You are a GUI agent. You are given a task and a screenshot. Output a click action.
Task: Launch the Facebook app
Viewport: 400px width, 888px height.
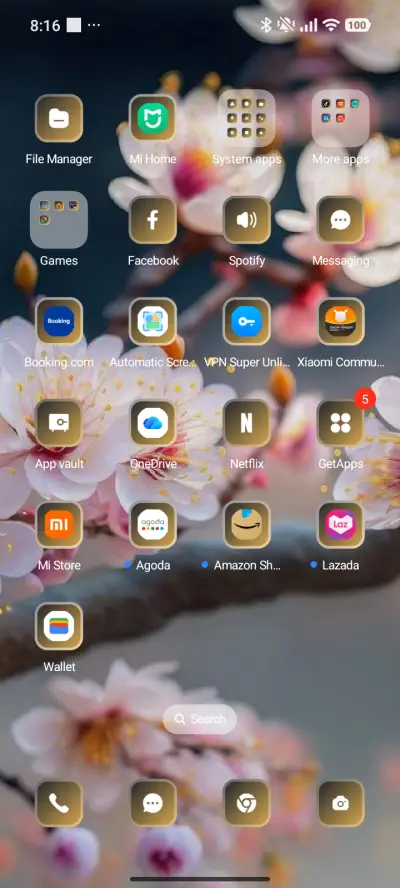[x=152, y=220]
